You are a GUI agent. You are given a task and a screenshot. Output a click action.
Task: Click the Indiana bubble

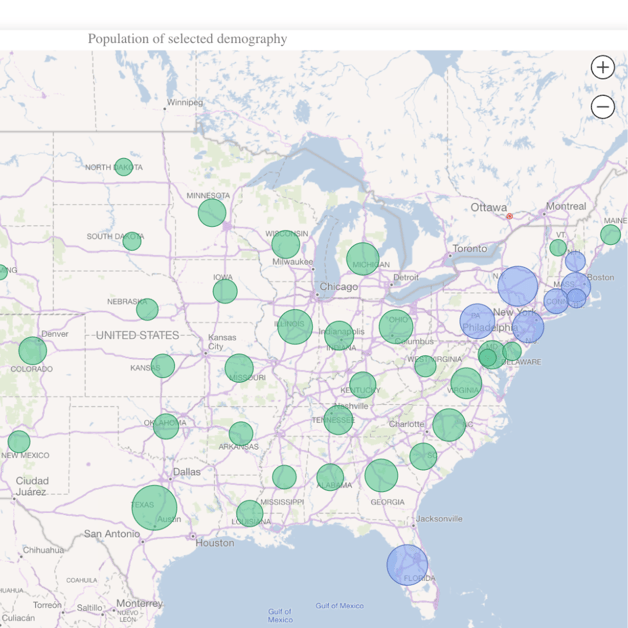point(339,336)
